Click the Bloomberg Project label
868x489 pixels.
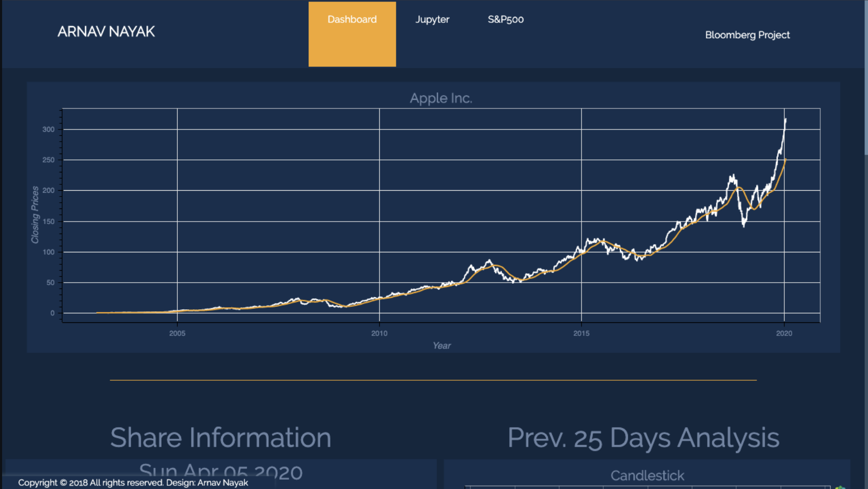pos(748,36)
